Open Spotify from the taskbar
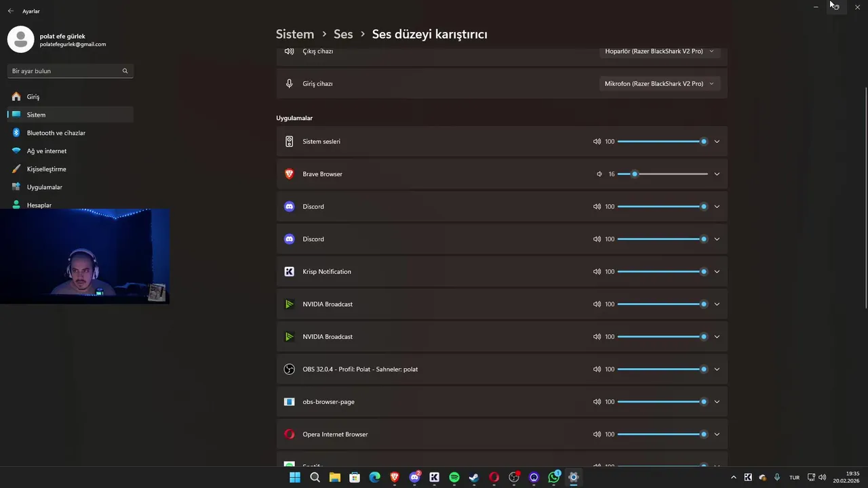This screenshot has height=488, width=868. click(454, 477)
